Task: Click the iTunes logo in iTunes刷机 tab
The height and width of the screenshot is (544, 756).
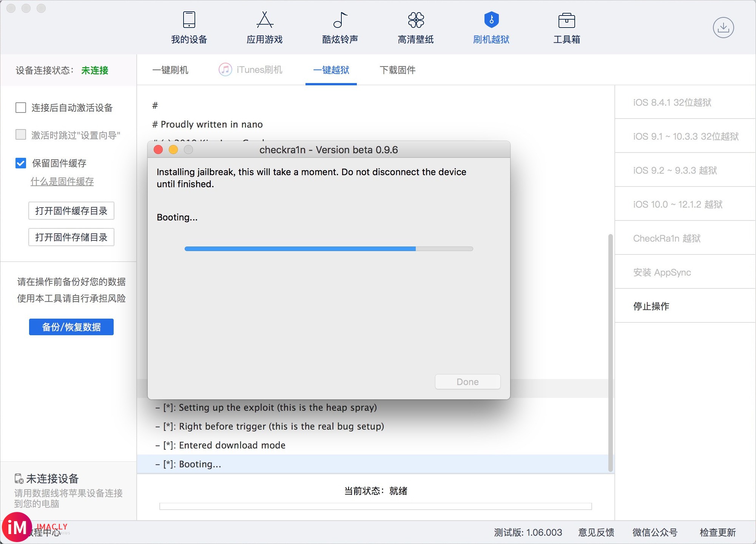Action: click(225, 69)
